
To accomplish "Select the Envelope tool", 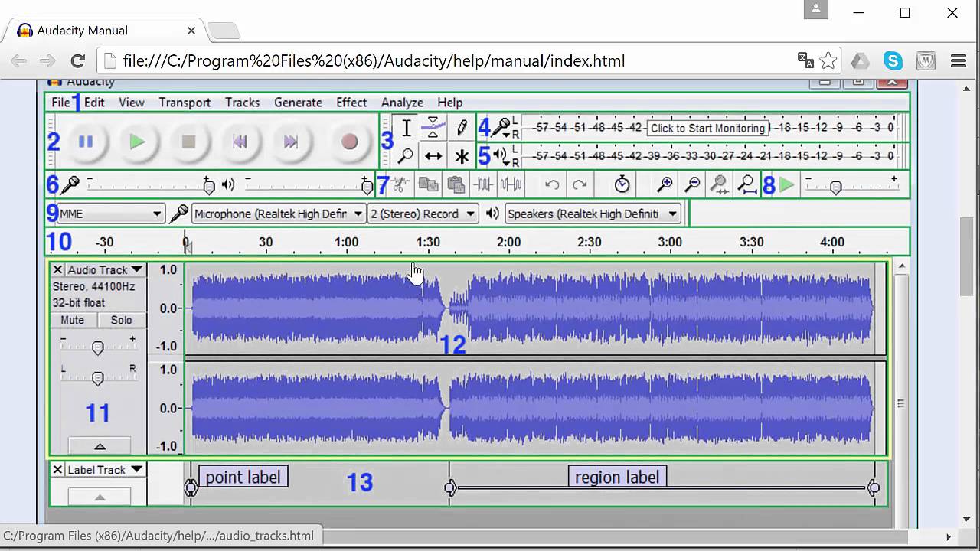I will pos(433,128).
